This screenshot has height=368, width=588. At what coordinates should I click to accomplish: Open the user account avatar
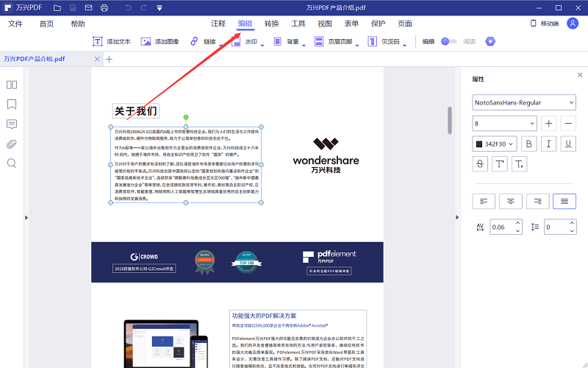pos(573,24)
